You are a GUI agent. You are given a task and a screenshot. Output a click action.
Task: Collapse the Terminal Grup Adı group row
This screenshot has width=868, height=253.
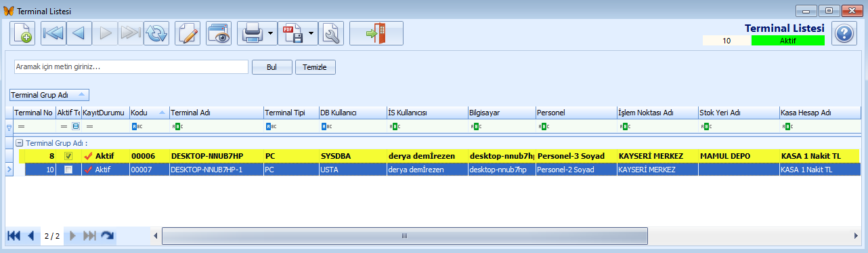tap(19, 143)
